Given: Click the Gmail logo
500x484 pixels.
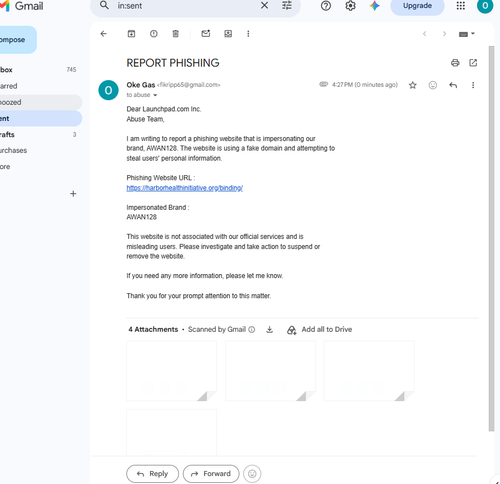Looking at the screenshot, I should [22, 6].
